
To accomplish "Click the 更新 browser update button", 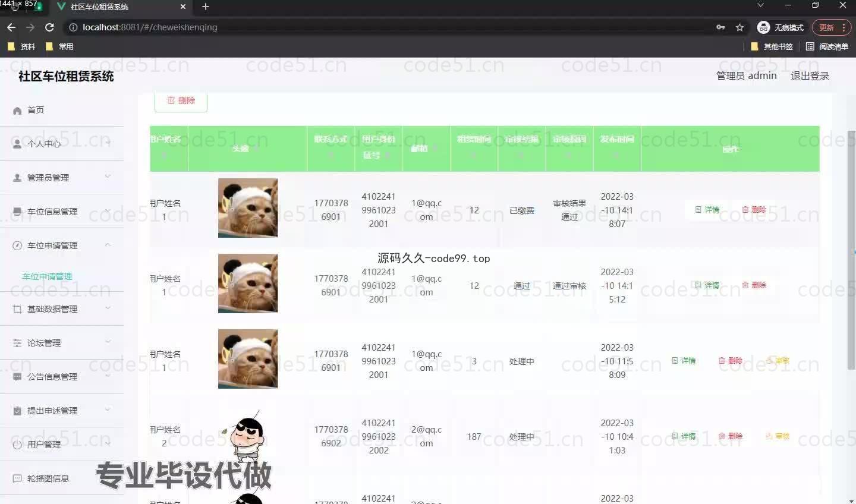I will coord(832,27).
